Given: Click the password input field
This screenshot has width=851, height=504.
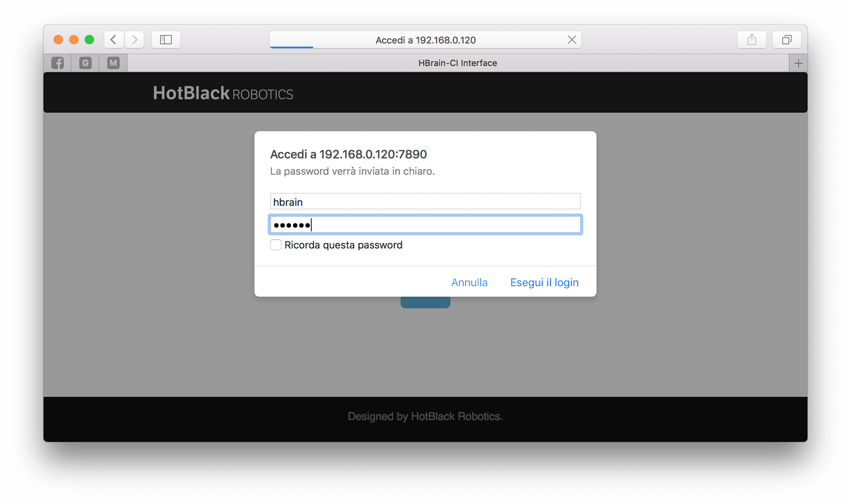Looking at the screenshot, I should (425, 225).
